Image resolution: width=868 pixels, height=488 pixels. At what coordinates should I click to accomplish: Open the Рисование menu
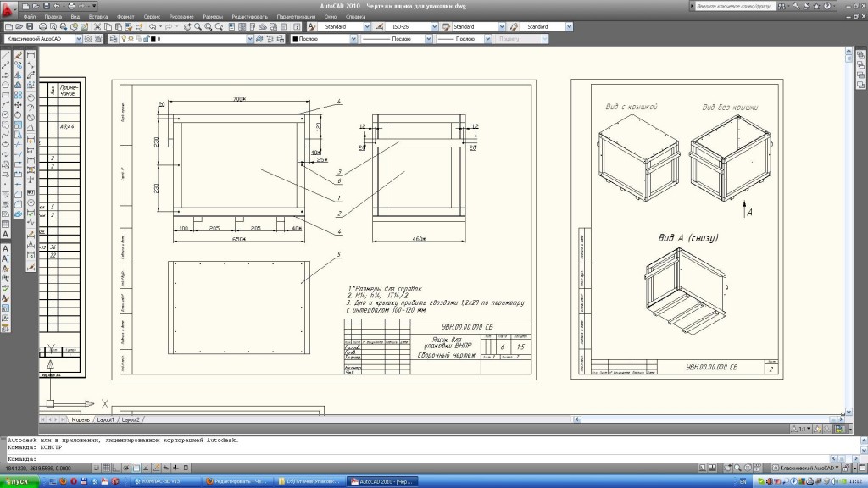click(181, 17)
